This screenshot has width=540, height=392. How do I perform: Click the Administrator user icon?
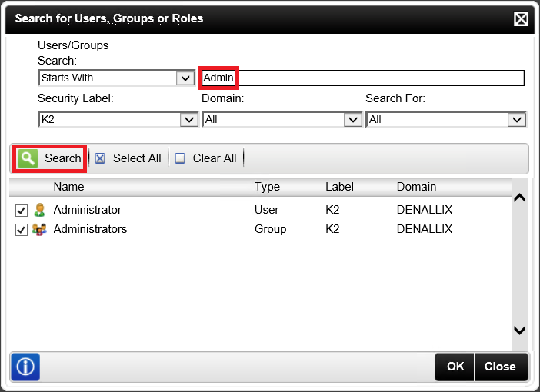[39, 210]
